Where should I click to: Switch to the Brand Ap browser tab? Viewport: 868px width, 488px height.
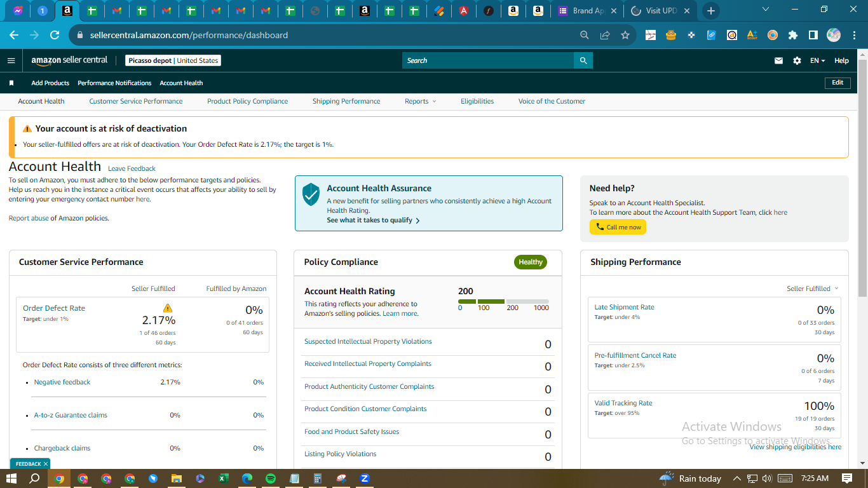[x=587, y=11]
